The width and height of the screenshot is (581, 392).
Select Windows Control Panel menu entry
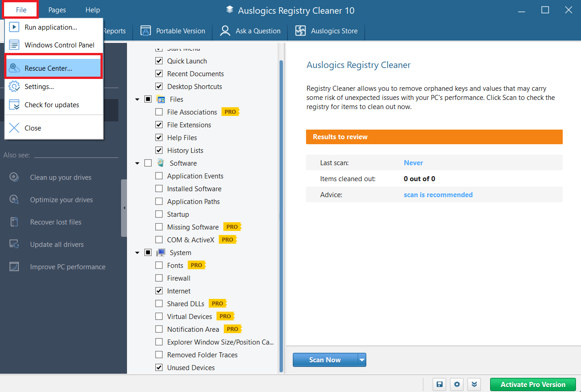(x=54, y=45)
